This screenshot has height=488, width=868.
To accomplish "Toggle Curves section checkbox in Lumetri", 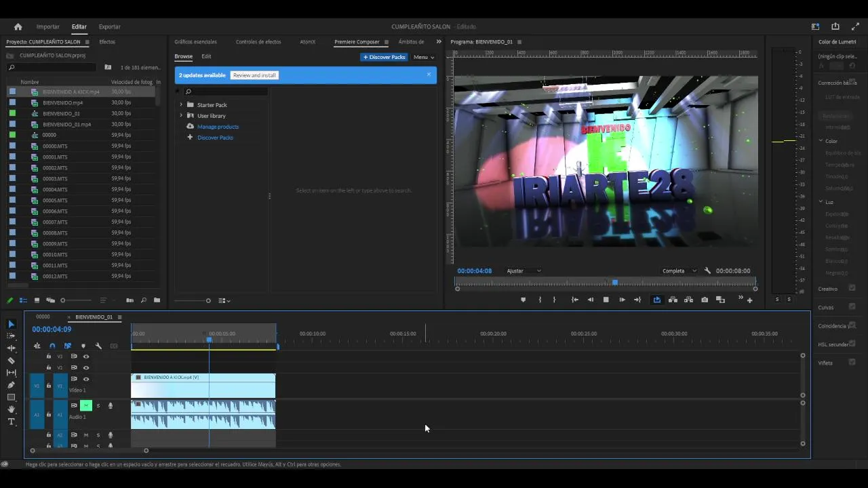I will (x=852, y=307).
